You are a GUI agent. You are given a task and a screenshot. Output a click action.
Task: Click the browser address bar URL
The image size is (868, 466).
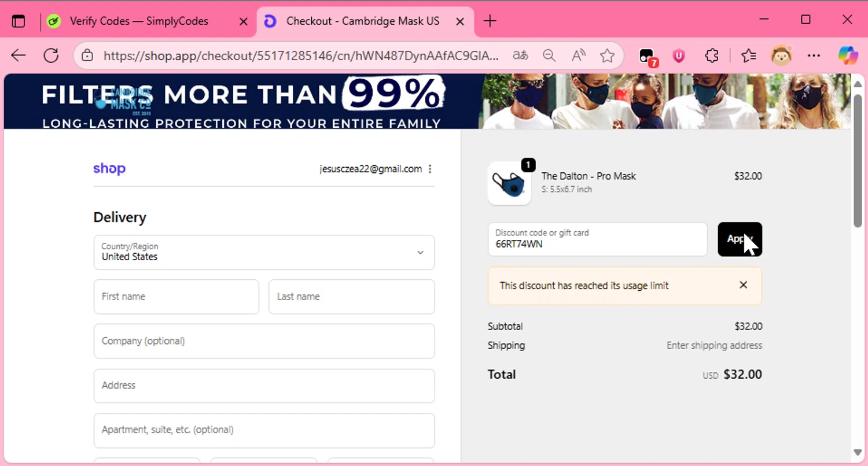pyautogui.click(x=301, y=56)
